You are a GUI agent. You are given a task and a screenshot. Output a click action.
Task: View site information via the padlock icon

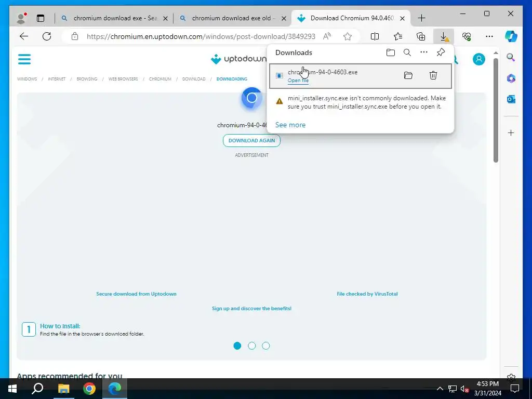coord(75,36)
